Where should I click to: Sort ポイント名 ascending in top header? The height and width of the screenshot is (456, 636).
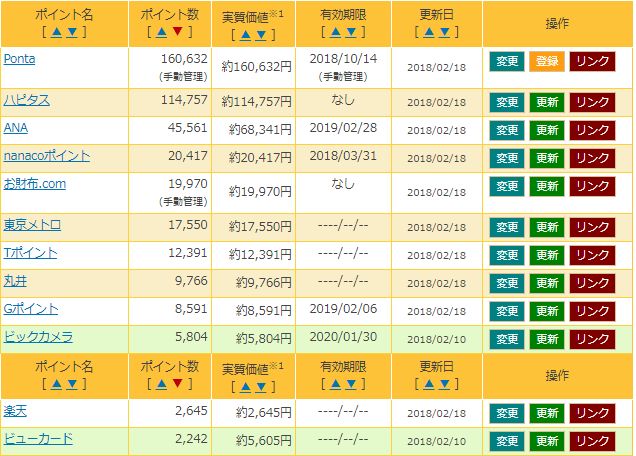tap(56, 32)
